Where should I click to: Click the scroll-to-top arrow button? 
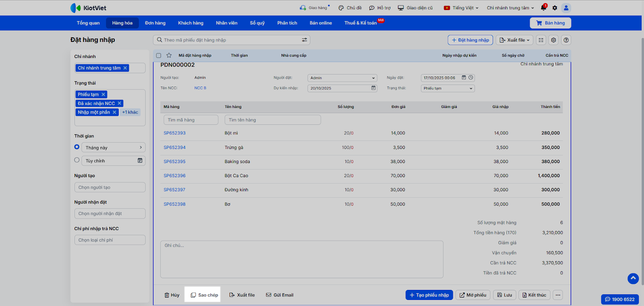pyautogui.click(x=633, y=278)
